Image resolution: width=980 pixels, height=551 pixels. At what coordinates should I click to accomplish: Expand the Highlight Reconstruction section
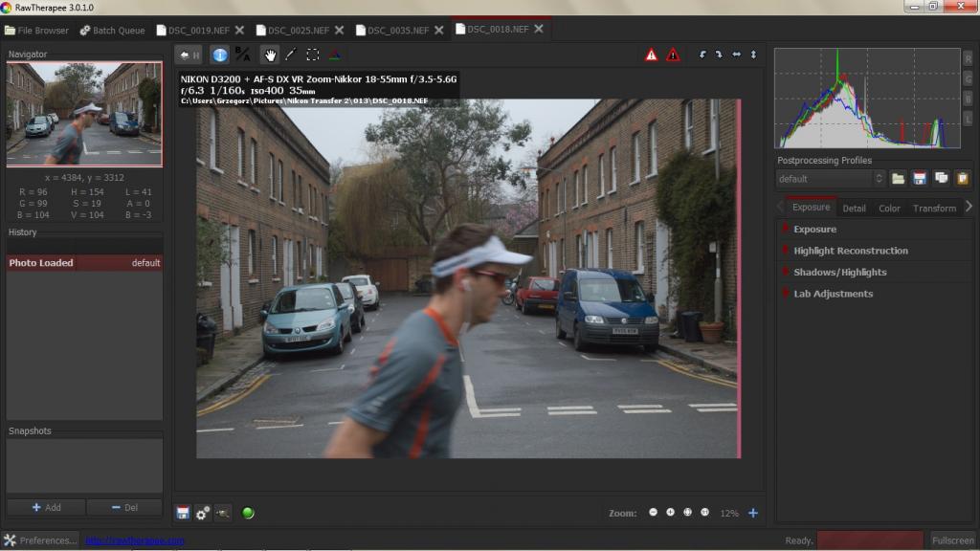(850, 251)
